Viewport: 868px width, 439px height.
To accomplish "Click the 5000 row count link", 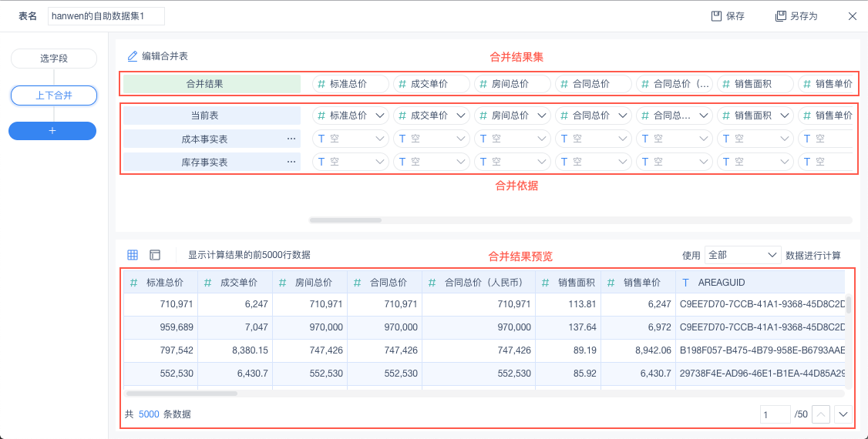I will pos(149,414).
